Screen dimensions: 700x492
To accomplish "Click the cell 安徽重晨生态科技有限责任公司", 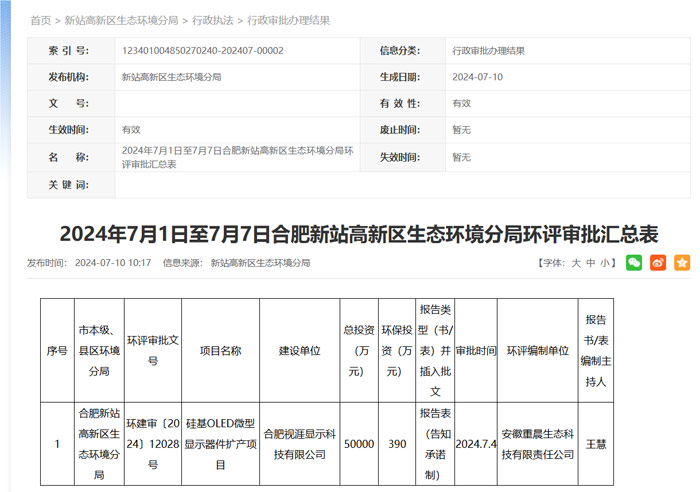I will 538,444.
